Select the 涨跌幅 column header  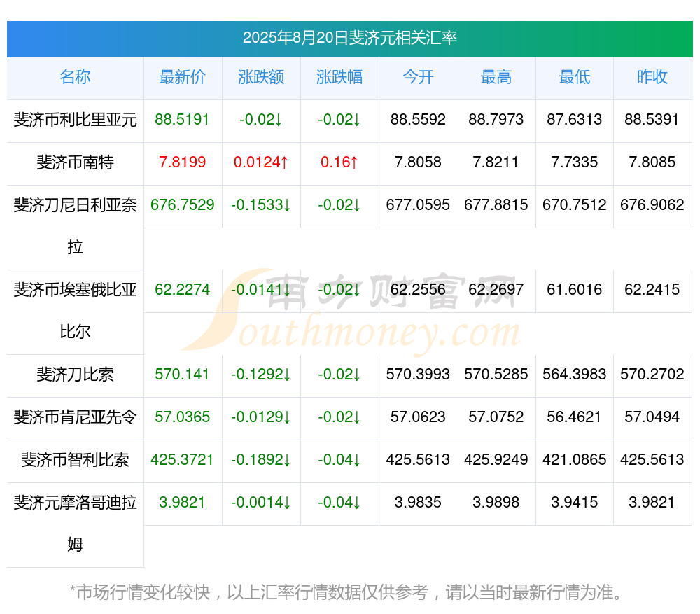(x=339, y=77)
